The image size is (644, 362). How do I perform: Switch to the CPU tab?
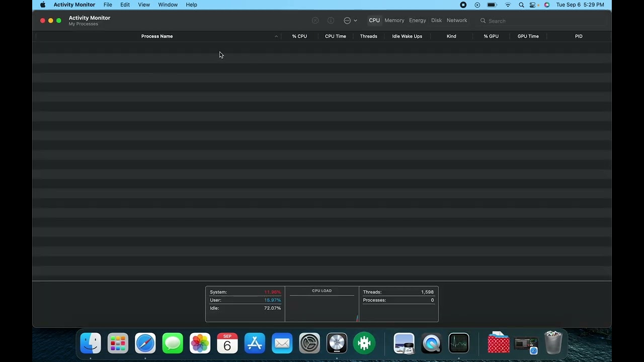click(x=374, y=21)
